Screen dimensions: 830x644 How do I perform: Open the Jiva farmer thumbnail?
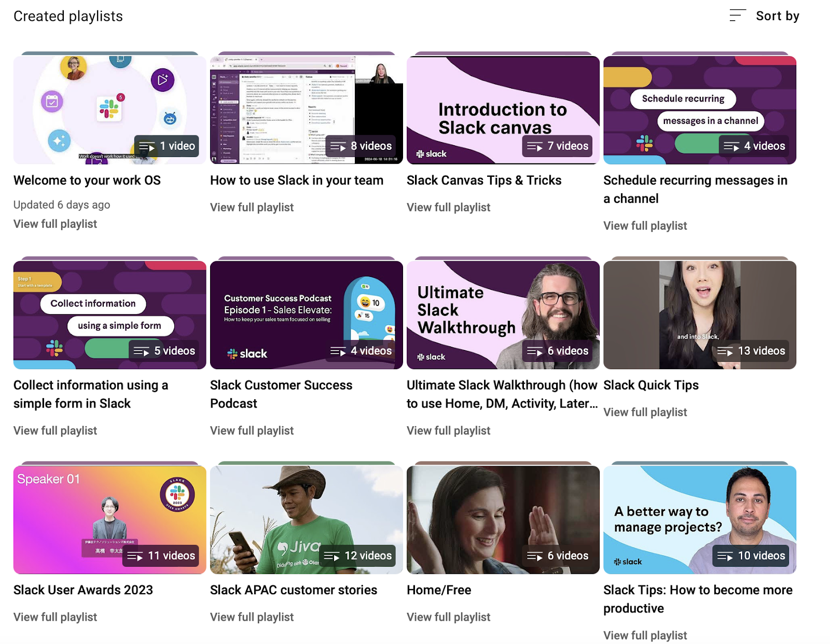[307, 520]
